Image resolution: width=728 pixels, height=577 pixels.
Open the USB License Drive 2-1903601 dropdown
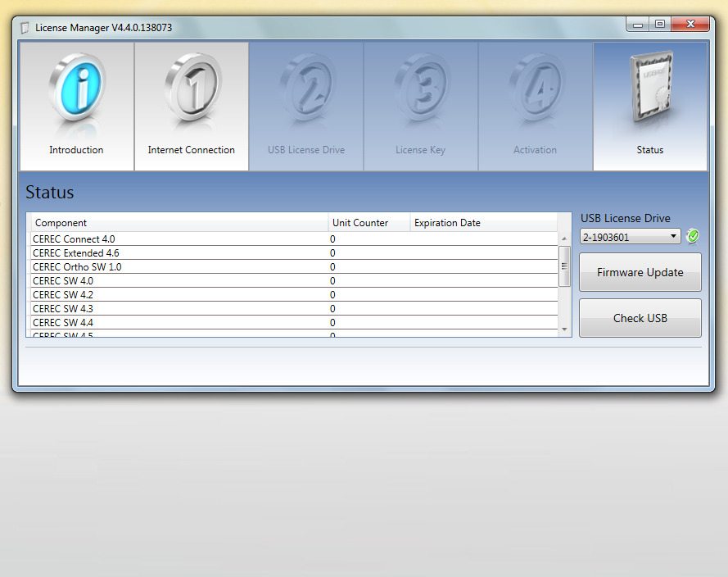pos(630,237)
